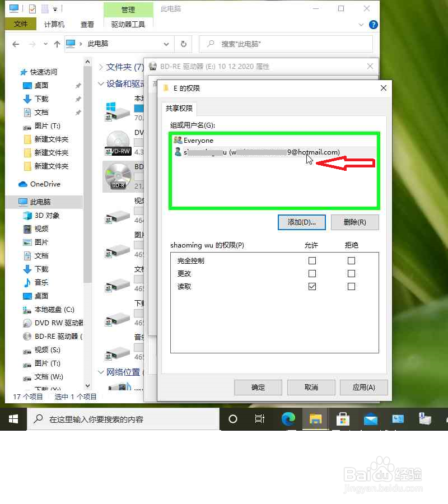The width and height of the screenshot is (448, 504).
Task: Collapse the 网络位置 section
Action: click(101, 372)
